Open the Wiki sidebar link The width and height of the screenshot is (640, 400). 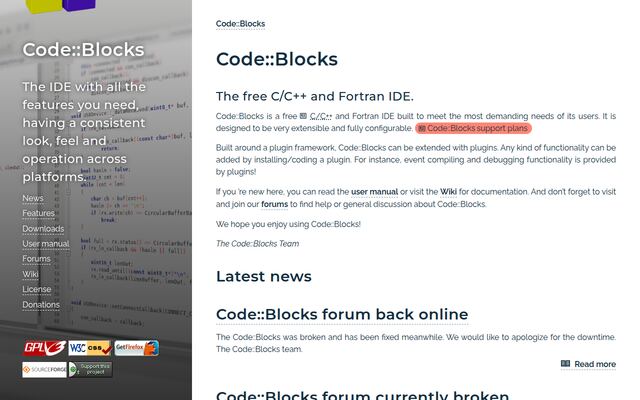point(31,274)
